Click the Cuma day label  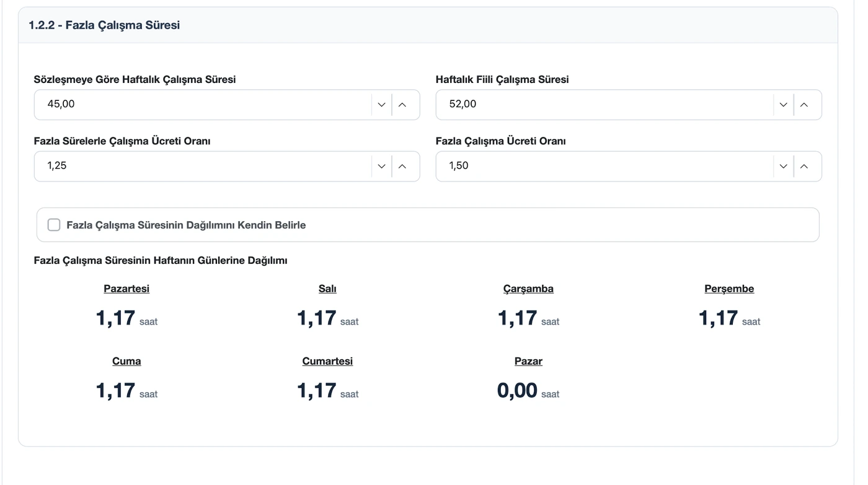coord(126,361)
